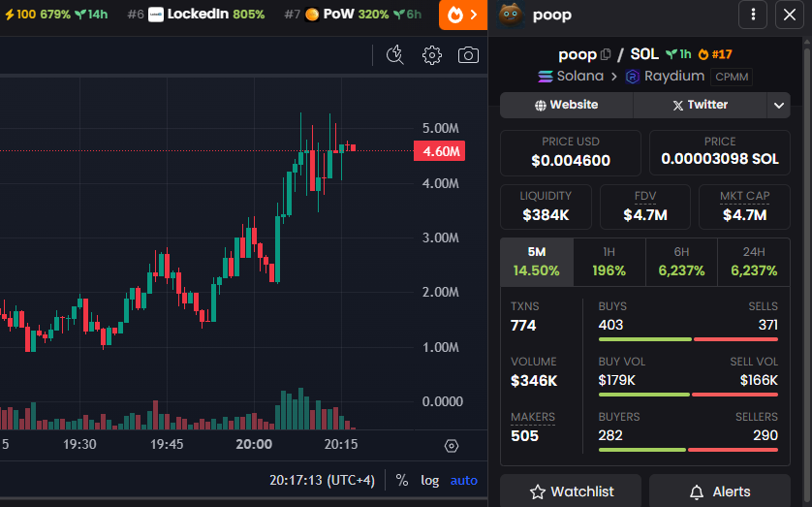
Task: Click the buys versus sells ratio bar
Action: pyautogui.click(x=688, y=339)
